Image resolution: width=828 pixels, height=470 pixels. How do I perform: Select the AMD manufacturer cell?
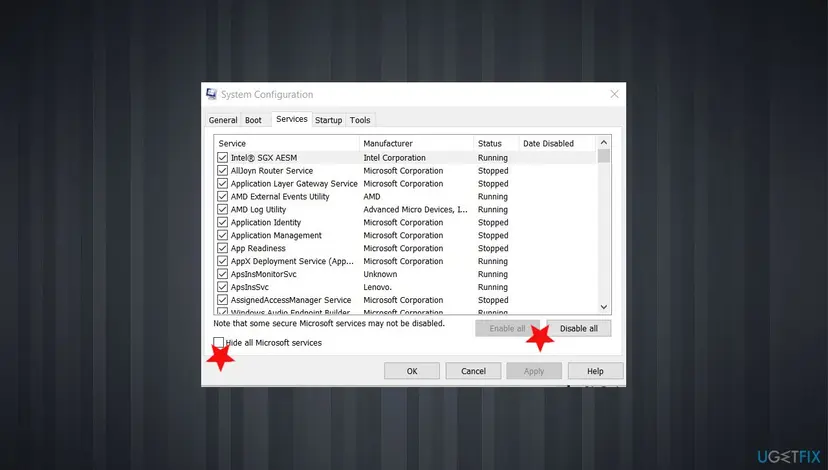[x=372, y=196]
